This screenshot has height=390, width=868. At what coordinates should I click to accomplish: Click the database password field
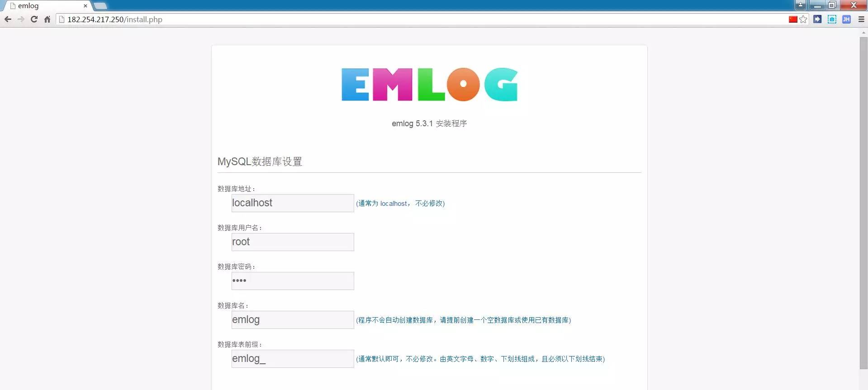[293, 281]
